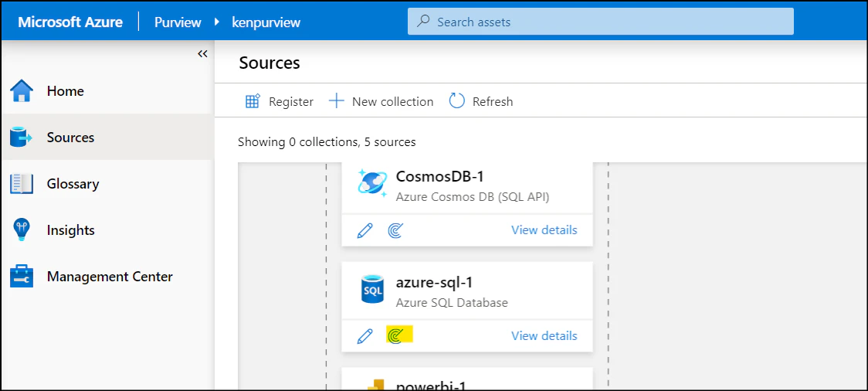Click Register to add a source

[280, 102]
